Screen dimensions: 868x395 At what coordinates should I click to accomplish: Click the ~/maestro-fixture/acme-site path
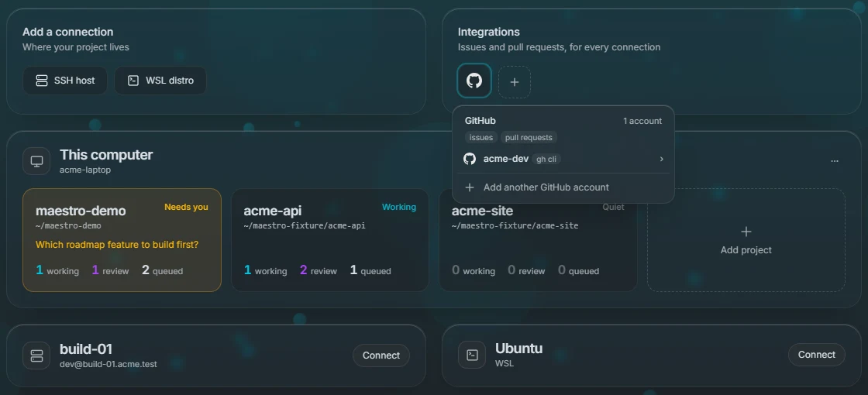tap(515, 225)
